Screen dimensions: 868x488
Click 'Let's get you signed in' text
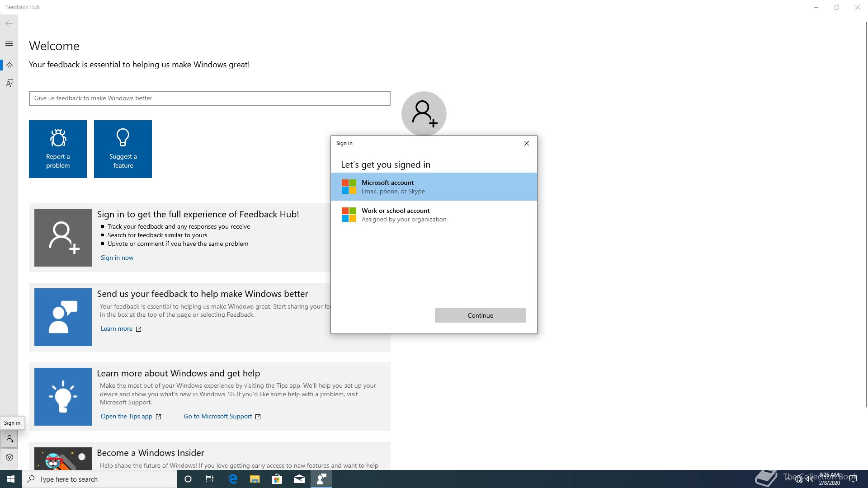coord(386,164)
